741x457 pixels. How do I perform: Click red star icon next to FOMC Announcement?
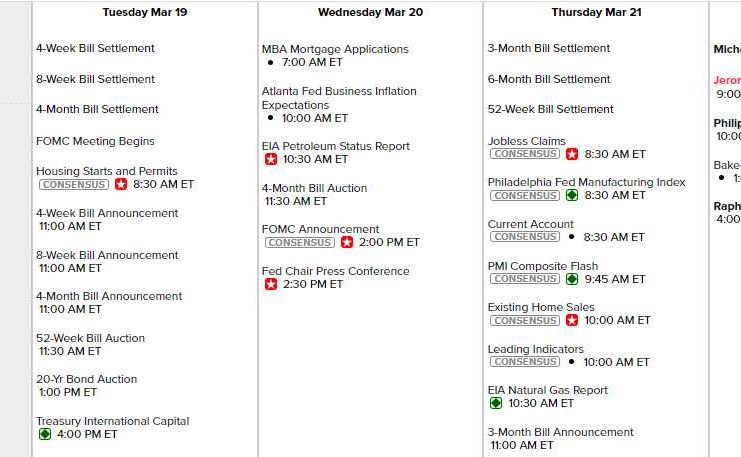point(347,242)
